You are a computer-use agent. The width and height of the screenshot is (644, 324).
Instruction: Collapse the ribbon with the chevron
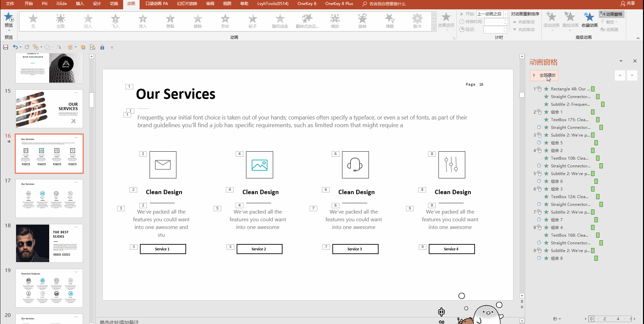[x=638, y=38]
